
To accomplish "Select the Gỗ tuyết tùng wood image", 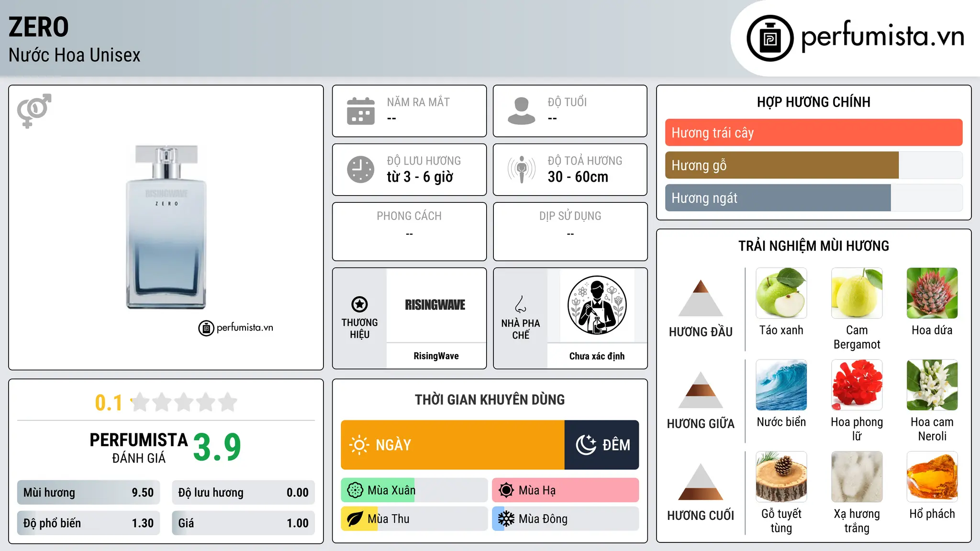I will (x=781, y=476).
